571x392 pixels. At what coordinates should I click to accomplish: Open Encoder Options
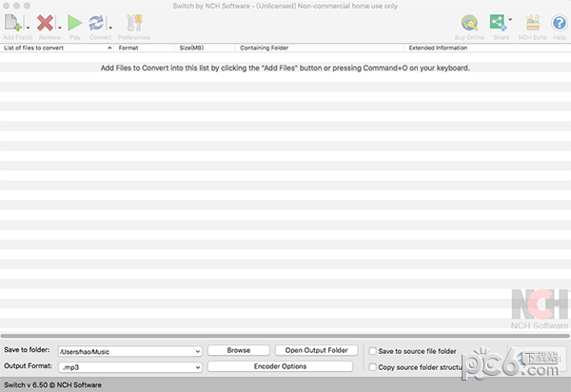tap(280, 366)
